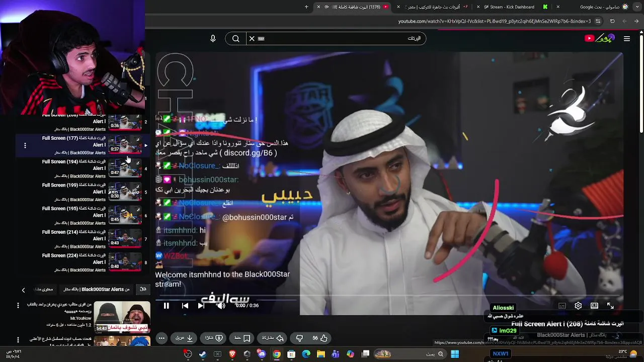This screenshot has width=644, height=362.
Task: Close the Kick Dashboard tab
Action: click(x=478, y=7)
